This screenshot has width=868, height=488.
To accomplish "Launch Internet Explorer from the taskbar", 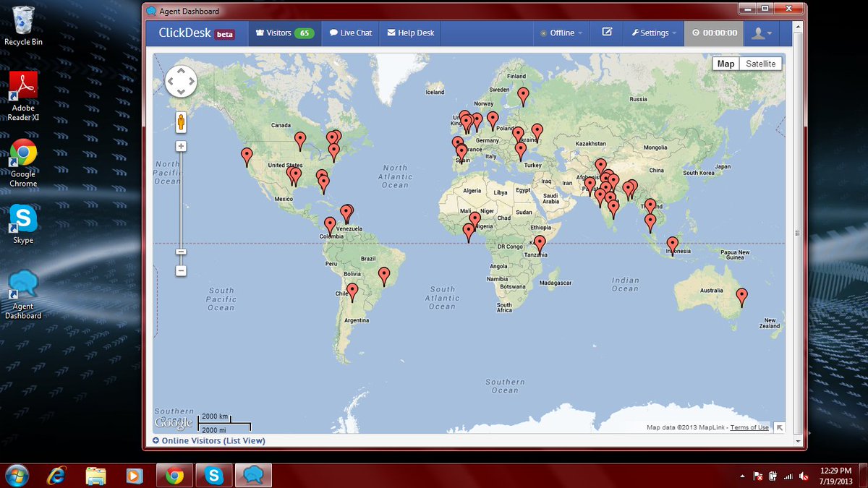I will click(57, 475).
